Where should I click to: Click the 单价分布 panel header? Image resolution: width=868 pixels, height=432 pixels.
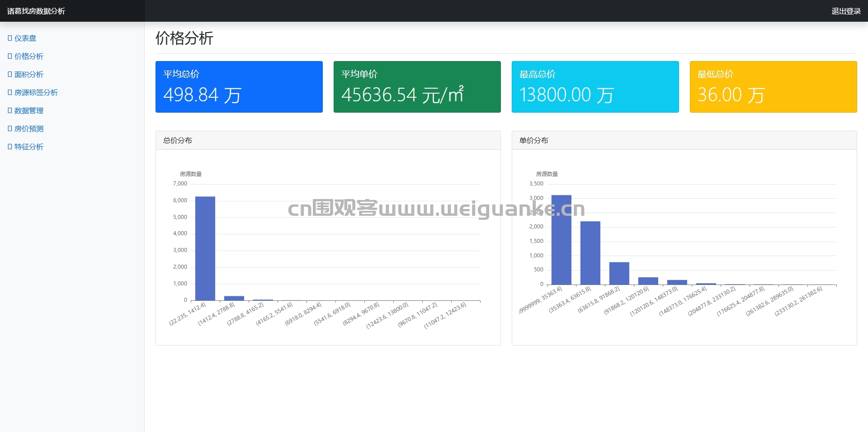point(684,140)
